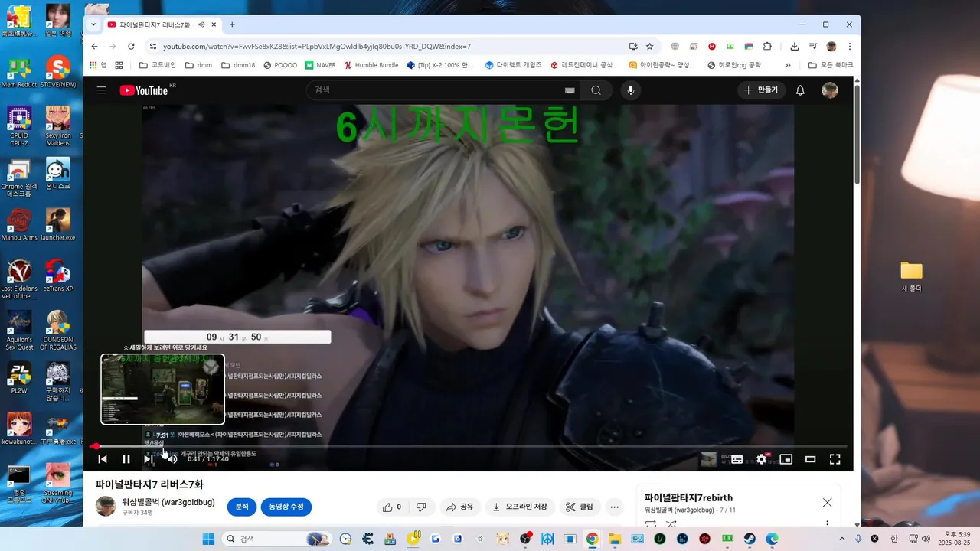Click 오프라인 저장 download button
980x551 pixels.
click(520, 507)
